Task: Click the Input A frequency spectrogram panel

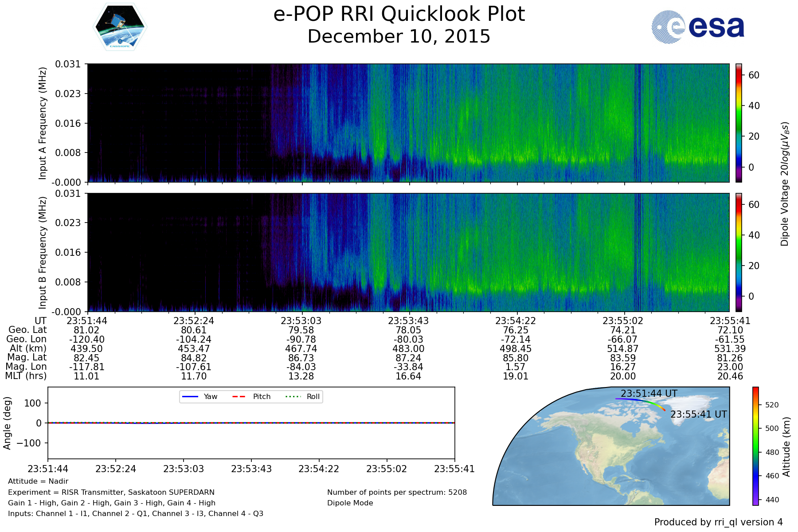Action: click(x=408, y=123)
